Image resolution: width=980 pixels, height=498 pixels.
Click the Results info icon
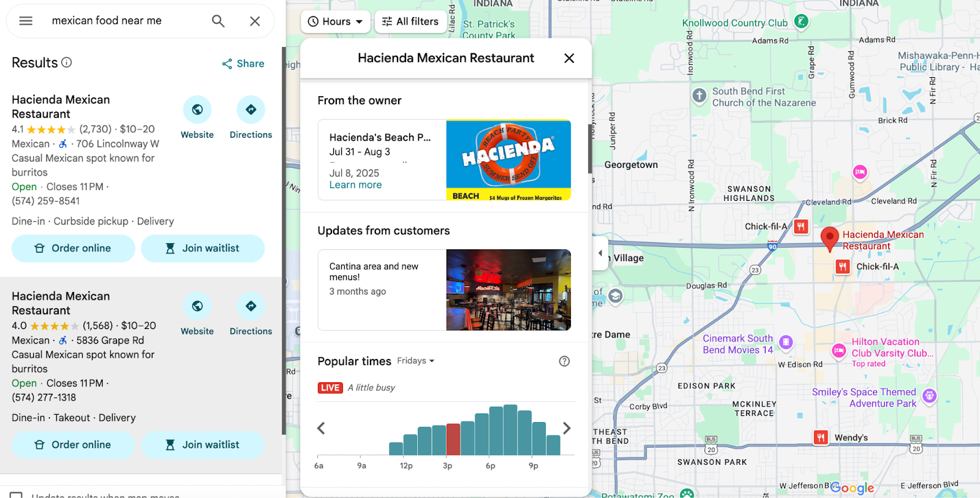coord(67,62)
